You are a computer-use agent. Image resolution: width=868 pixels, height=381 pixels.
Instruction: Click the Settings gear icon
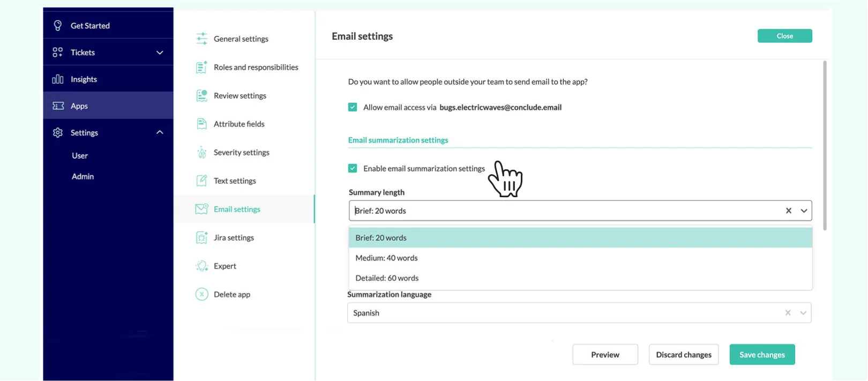point(58,132)
